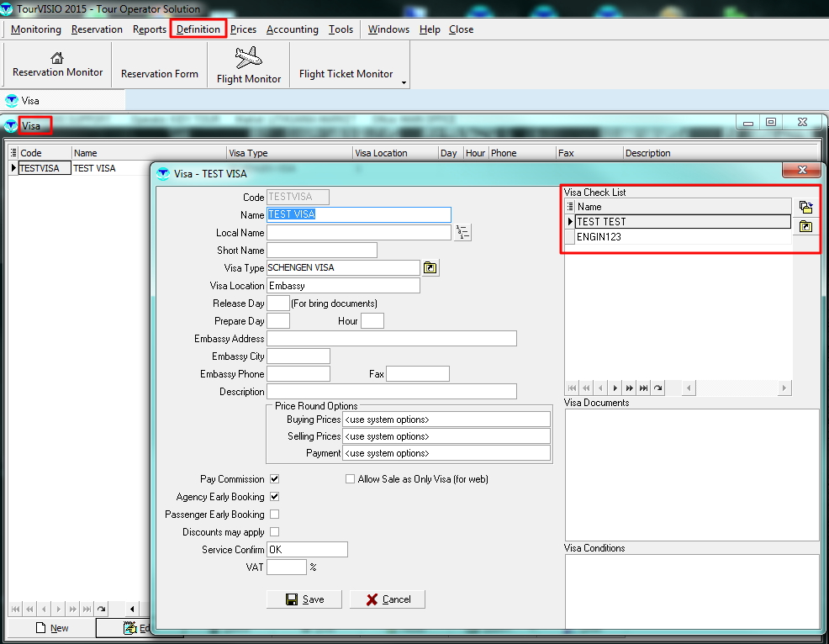Enable Passenger Early Booking checkbox
The width and height of the screenshot is (829, 644).
click(x=274, y=515)
